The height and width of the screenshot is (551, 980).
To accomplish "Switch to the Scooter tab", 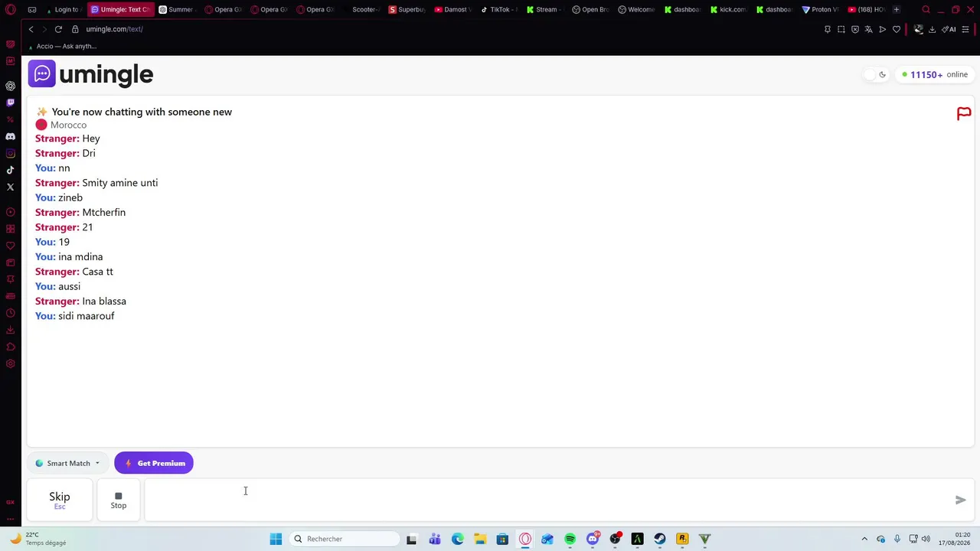I will [361, 10].
